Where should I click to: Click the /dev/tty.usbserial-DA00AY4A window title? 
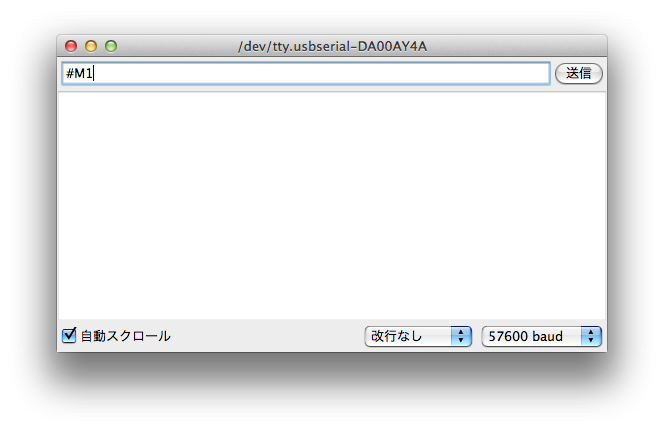click(332, 46)
